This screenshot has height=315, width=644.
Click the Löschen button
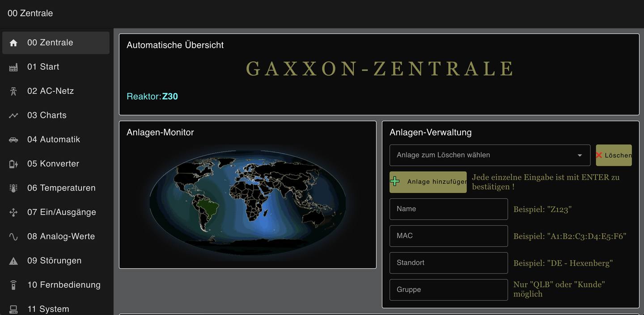click(x=614, y=155)
